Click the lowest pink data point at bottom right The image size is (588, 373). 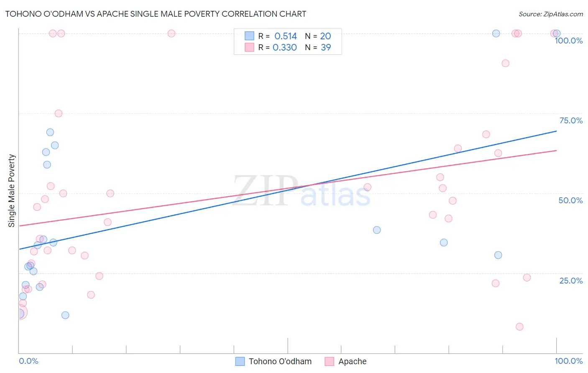click(x=519, y=327)
